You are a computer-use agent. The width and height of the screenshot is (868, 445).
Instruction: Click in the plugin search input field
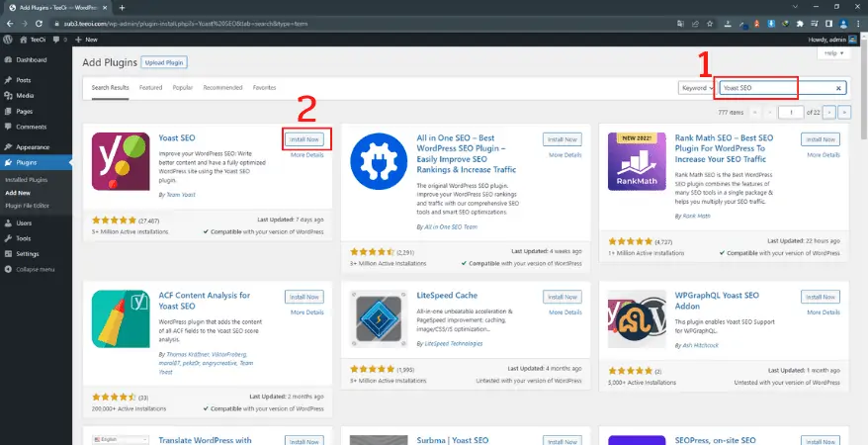click(782, 88)
